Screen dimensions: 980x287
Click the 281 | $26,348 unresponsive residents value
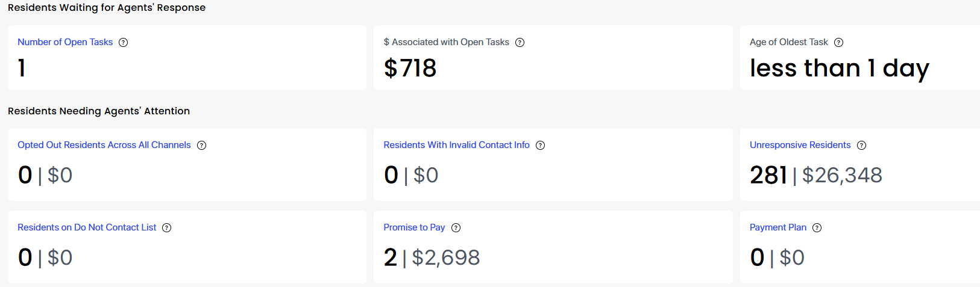coord(816,175)
